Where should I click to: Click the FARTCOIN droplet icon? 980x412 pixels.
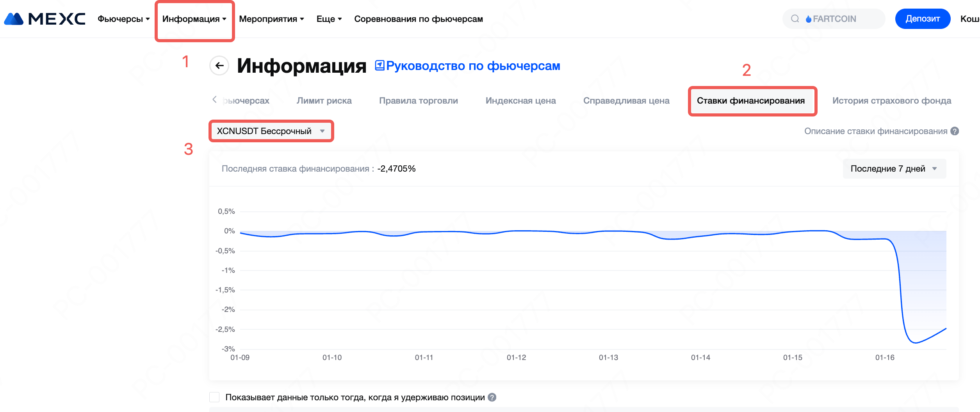[809, 19]
